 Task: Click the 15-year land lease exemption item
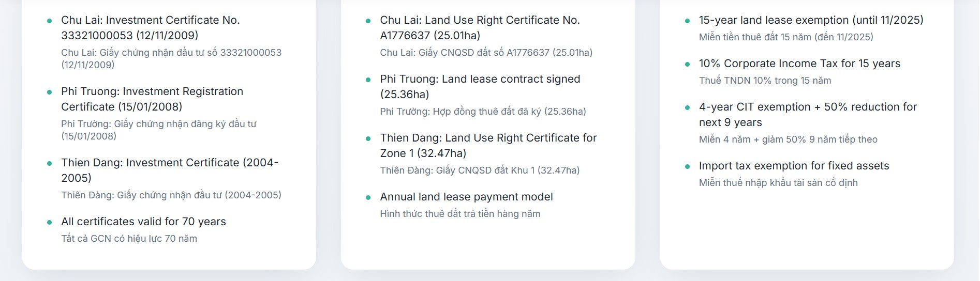(x=811, y=20)
